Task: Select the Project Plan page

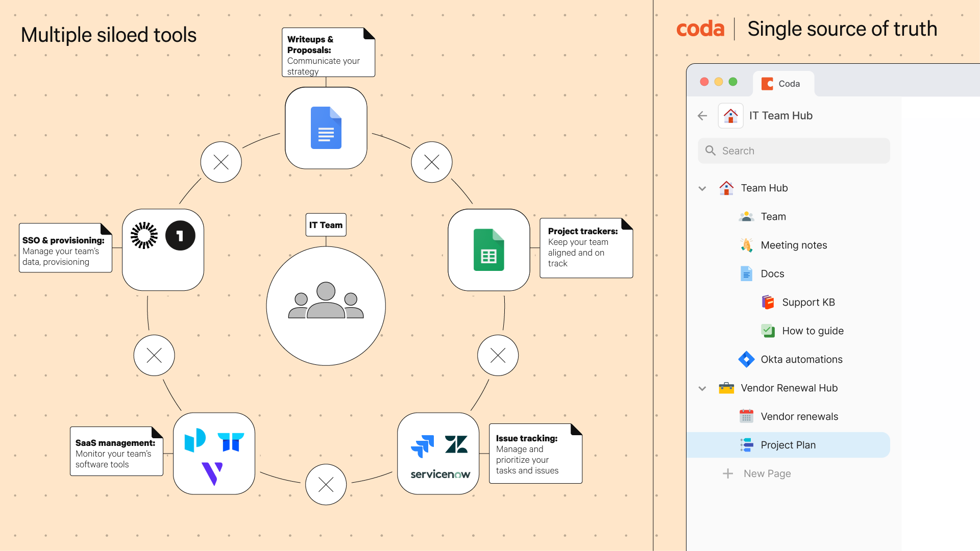Action: click(x=788, y=445)
